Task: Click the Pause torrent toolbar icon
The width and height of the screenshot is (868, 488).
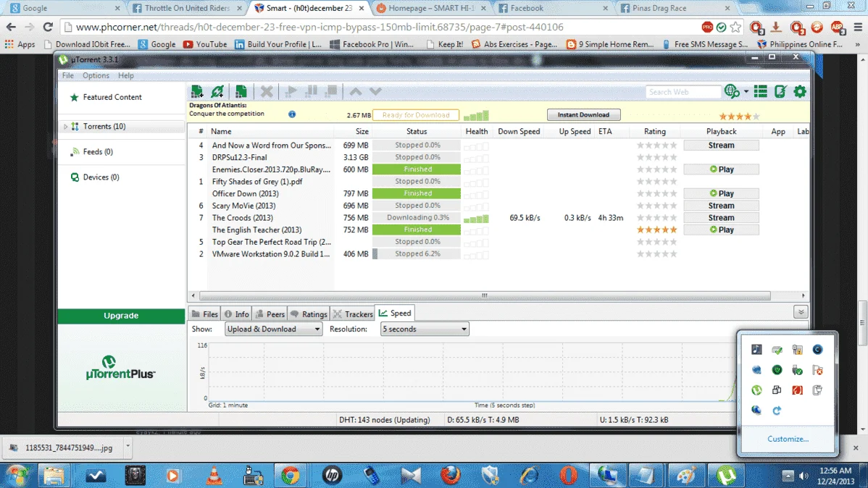Action: (x=311, y=91)
